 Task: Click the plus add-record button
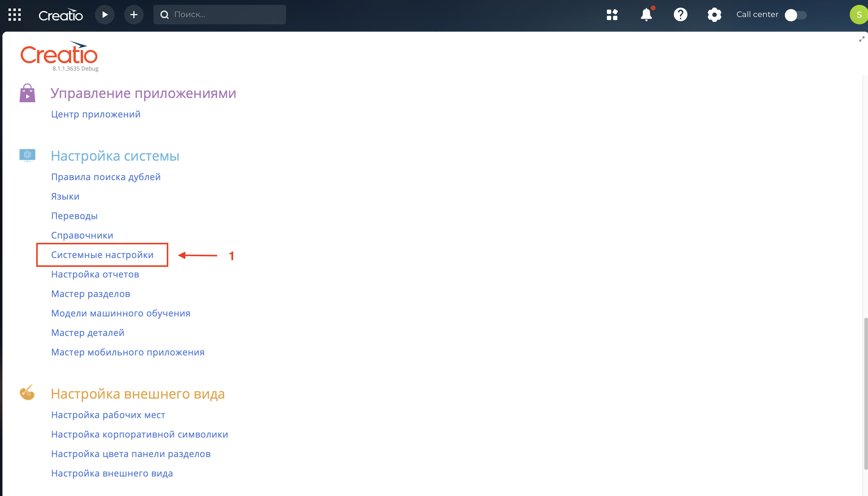[x=134, y=15]
